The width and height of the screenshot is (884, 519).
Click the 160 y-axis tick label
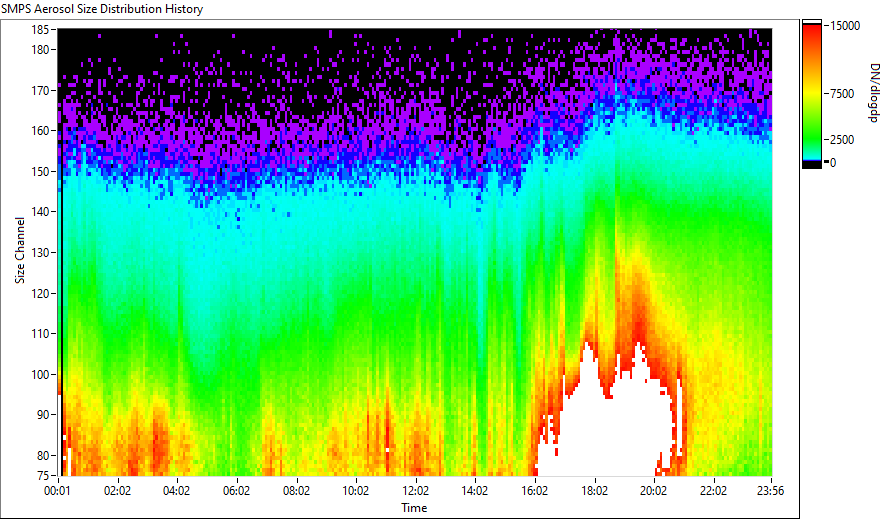point(40,131)
